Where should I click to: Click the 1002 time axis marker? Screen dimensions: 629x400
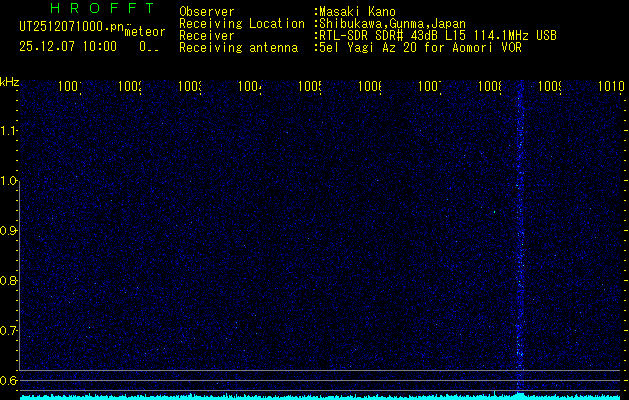coord(130,86)
